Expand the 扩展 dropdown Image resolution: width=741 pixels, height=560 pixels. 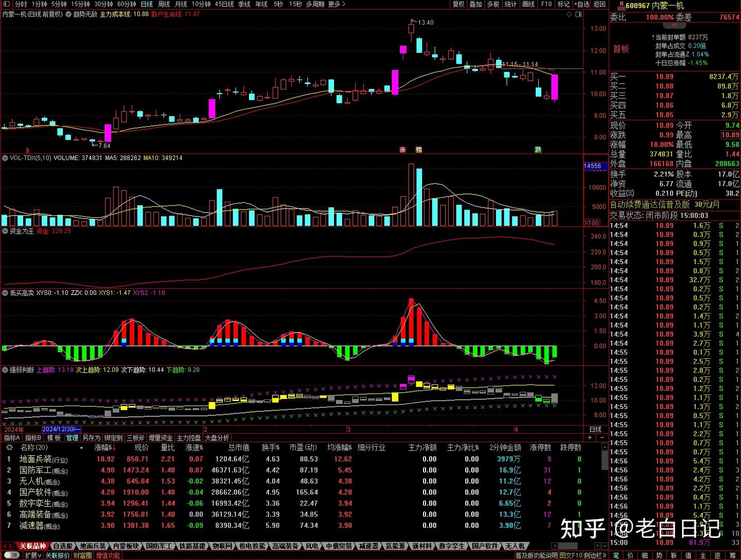click(x=33, y=555)
